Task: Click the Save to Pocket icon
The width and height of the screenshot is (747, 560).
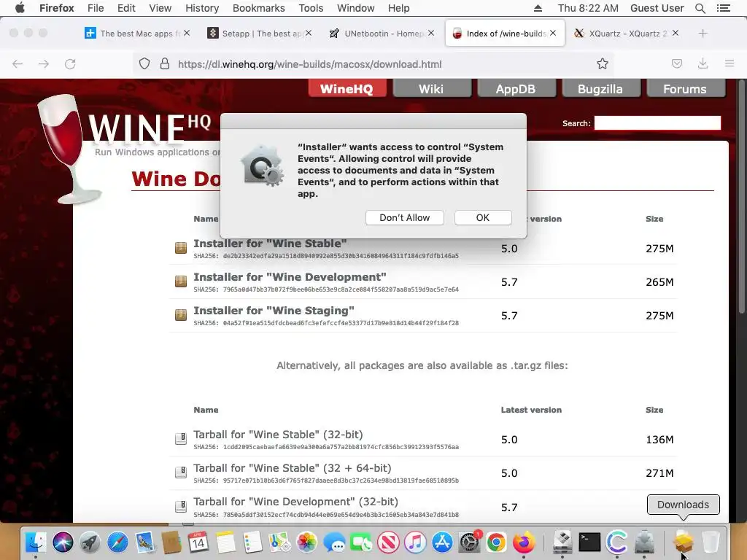Action: [677, 64]
